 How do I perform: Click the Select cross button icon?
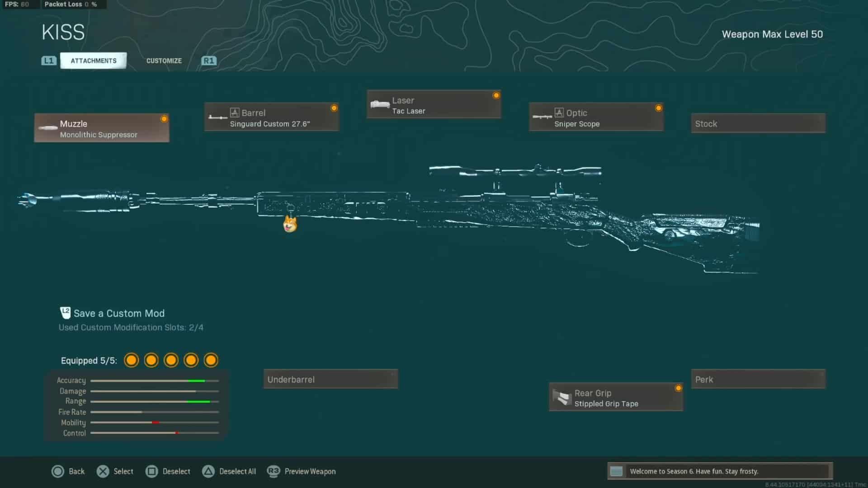point(103,471)
